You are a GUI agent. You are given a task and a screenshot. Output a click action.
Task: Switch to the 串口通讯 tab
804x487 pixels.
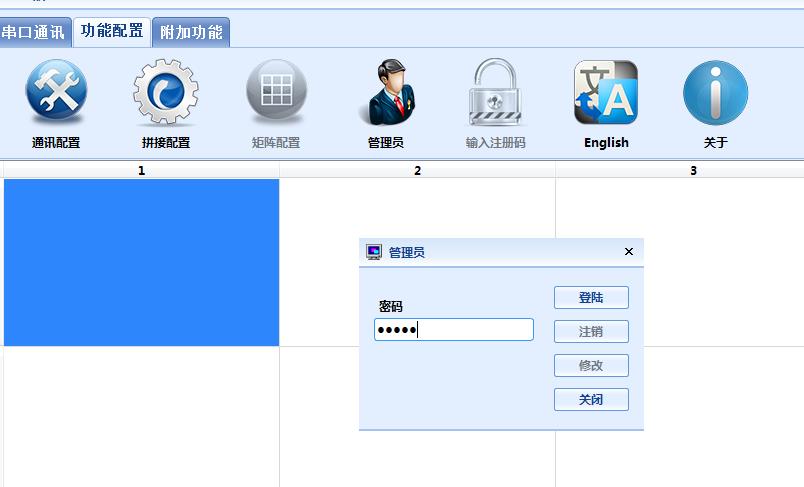pyautogui.click(x=33, y=32)
